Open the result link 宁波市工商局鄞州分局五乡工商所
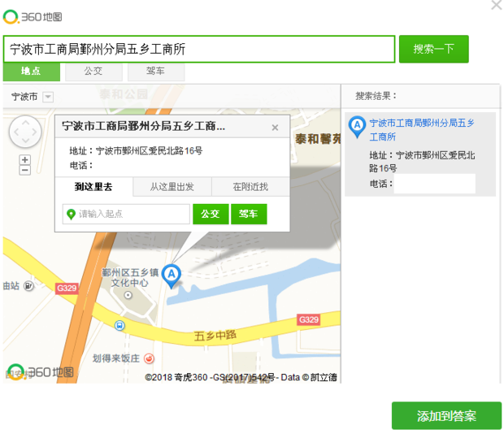 [x=422, y=130]
